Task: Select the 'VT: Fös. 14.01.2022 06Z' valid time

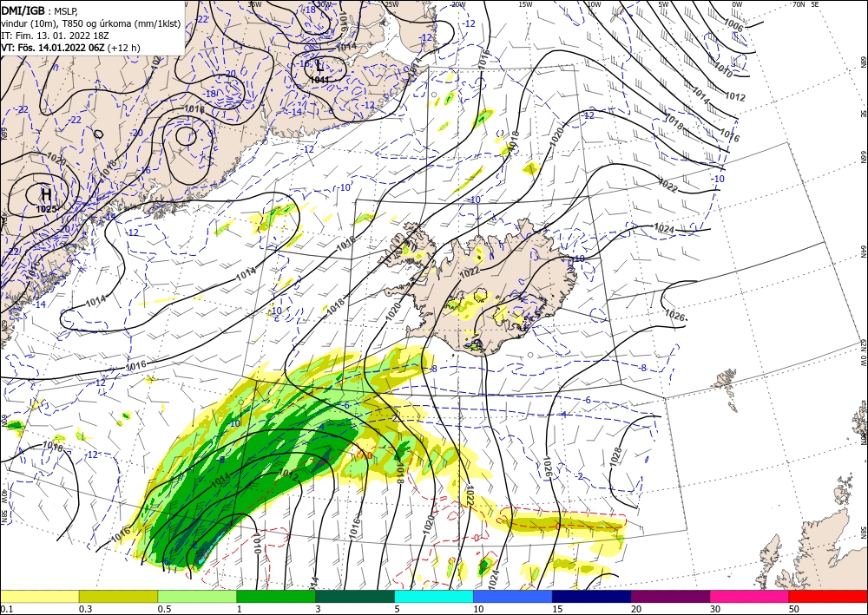Action: tap(53, 48)
